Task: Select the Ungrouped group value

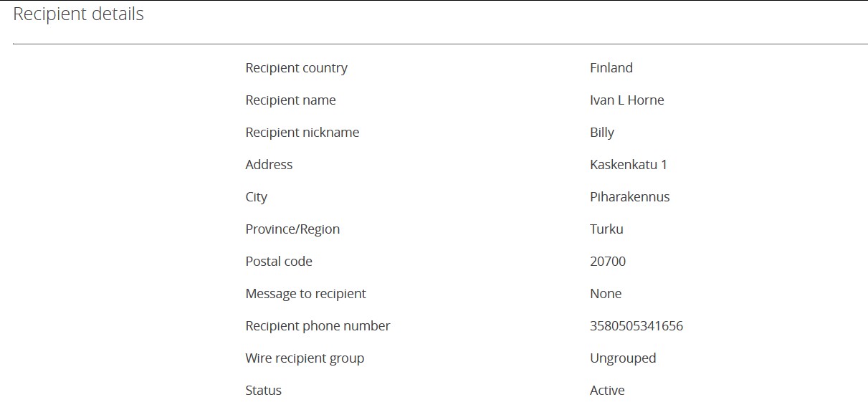Action: point(622,358)
